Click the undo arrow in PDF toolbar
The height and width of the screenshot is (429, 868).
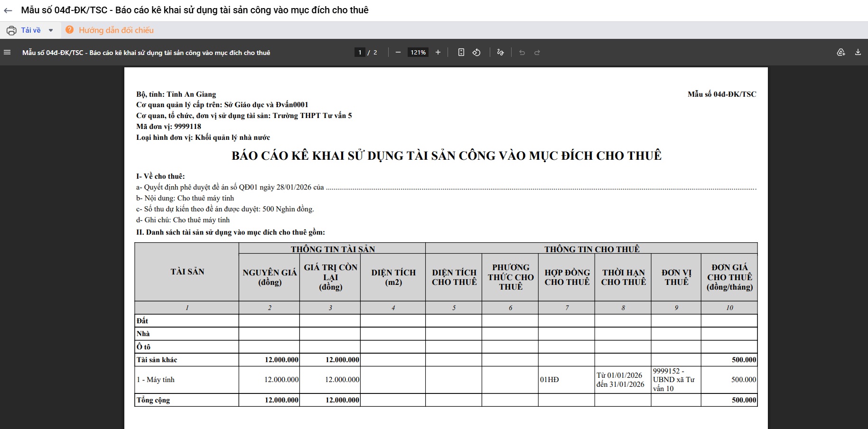522,53
